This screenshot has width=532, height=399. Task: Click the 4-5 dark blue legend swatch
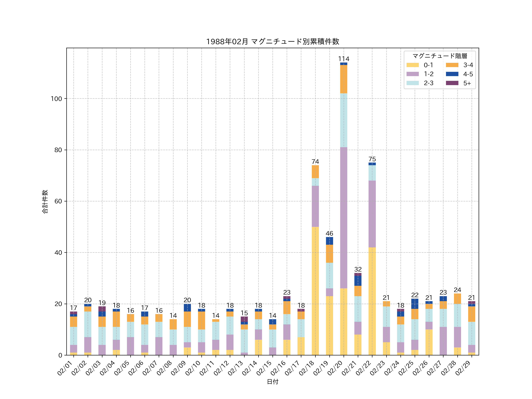(x=452, y=74)
